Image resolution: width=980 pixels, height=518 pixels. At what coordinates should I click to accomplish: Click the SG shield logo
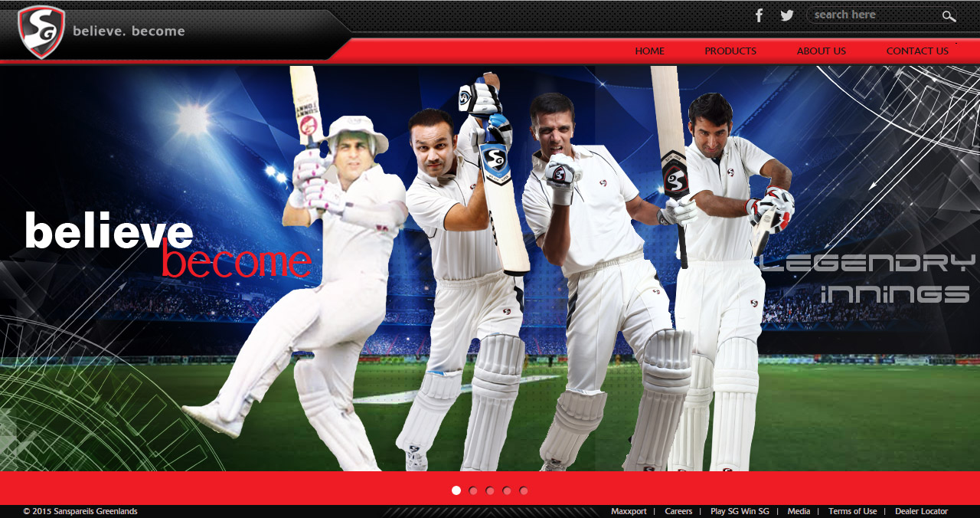click(41, 31)
